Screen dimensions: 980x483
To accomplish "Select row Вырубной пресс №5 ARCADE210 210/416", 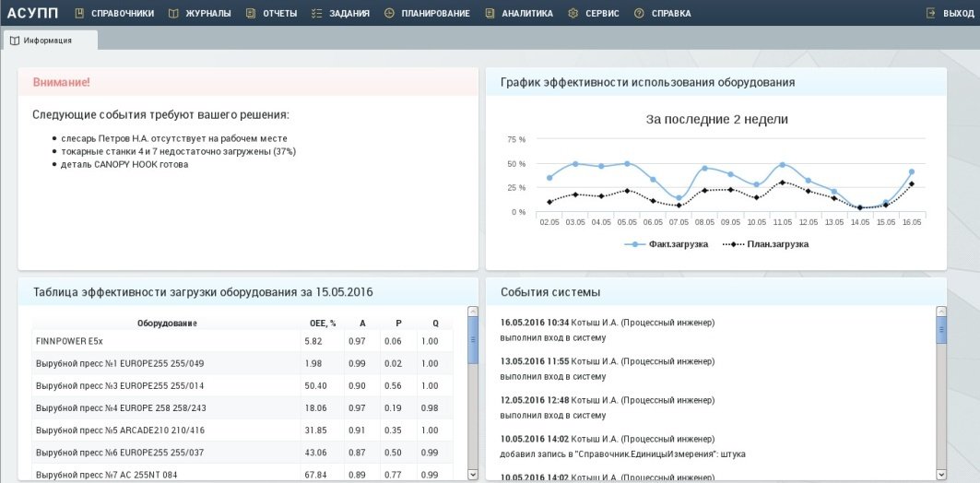I will [242, 430].
